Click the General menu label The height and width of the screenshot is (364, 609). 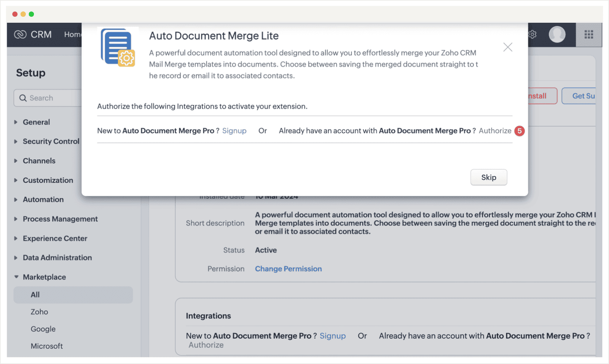point(36,122)
